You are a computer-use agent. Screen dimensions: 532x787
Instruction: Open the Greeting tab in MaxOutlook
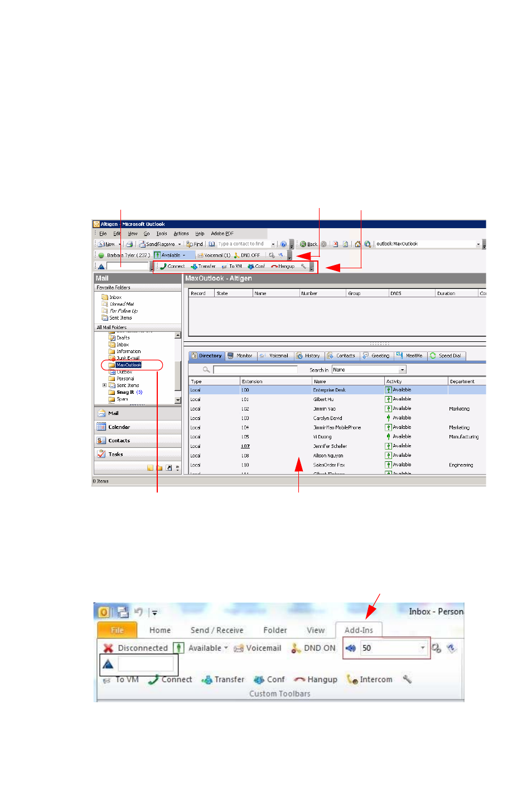(376, 356)
